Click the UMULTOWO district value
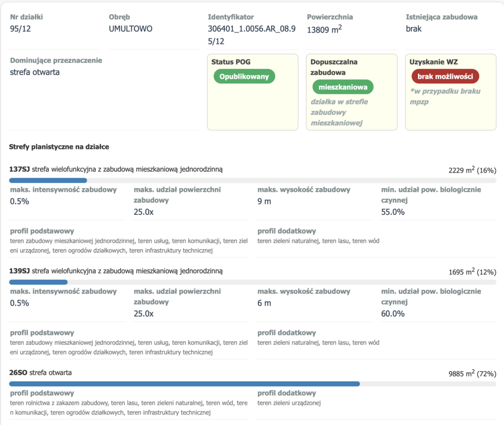The width and height of the screenshot is (504, 425). coord(130,29)
